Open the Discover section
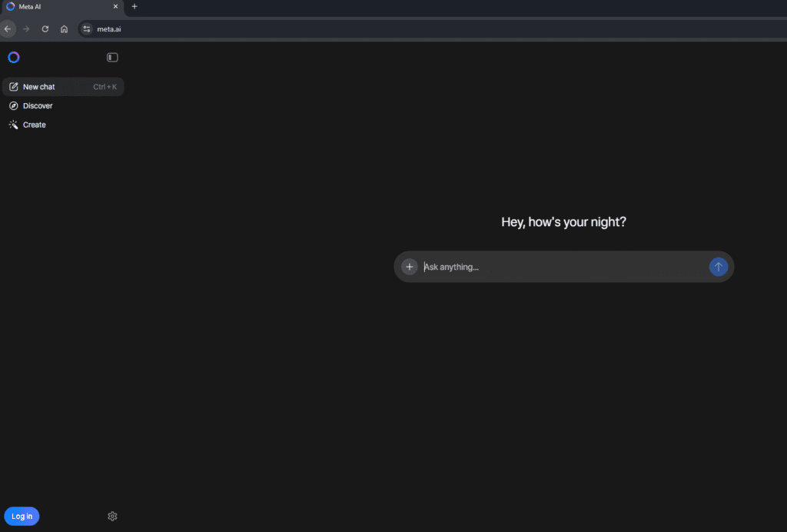 [x=38, y=106]
